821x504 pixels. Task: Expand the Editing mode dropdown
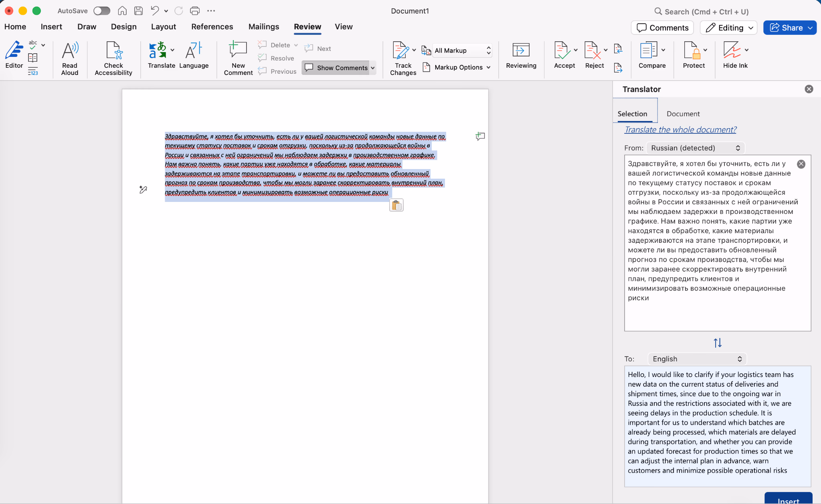(728, 28)
